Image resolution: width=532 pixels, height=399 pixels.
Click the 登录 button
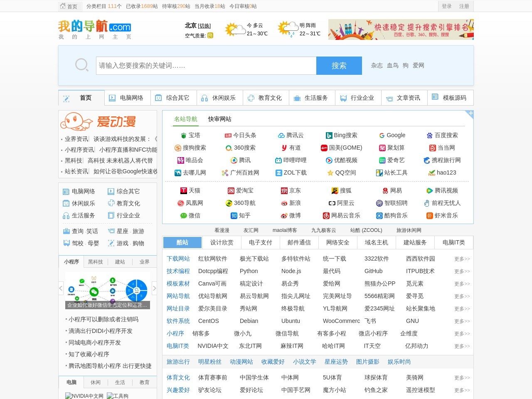tap(447, 6)
